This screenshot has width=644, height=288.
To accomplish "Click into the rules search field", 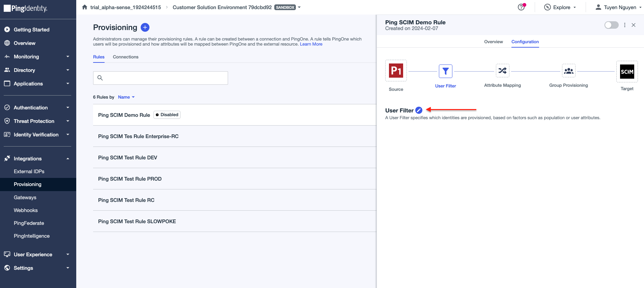I will pyautogui.click(x=161, y=78).
